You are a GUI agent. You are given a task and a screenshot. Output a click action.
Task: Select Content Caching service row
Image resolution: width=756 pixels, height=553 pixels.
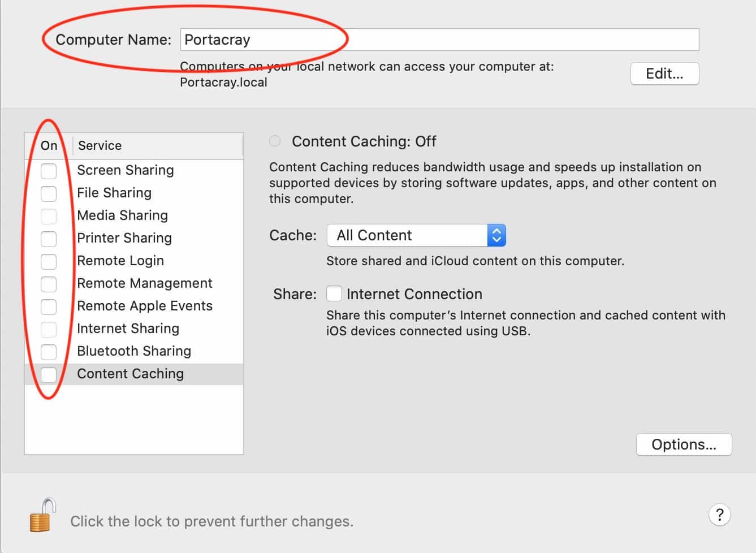134,374
